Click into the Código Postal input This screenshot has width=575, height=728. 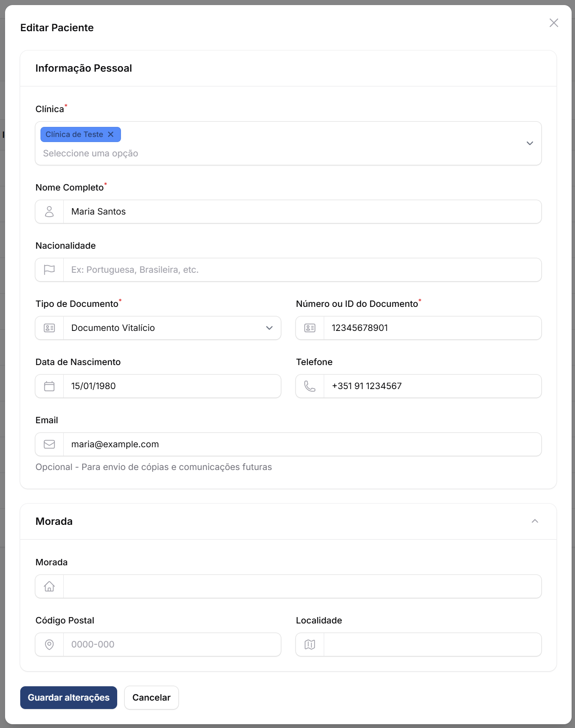[x=172, y=645]
